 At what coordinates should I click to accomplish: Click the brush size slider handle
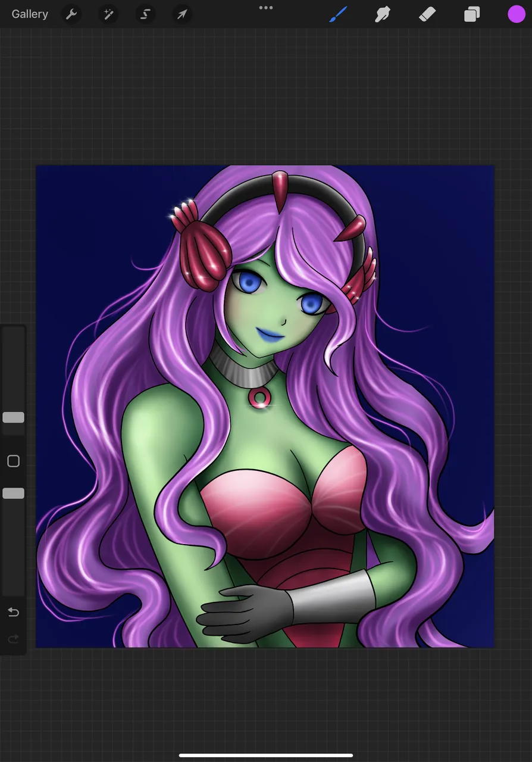point(13,417)
